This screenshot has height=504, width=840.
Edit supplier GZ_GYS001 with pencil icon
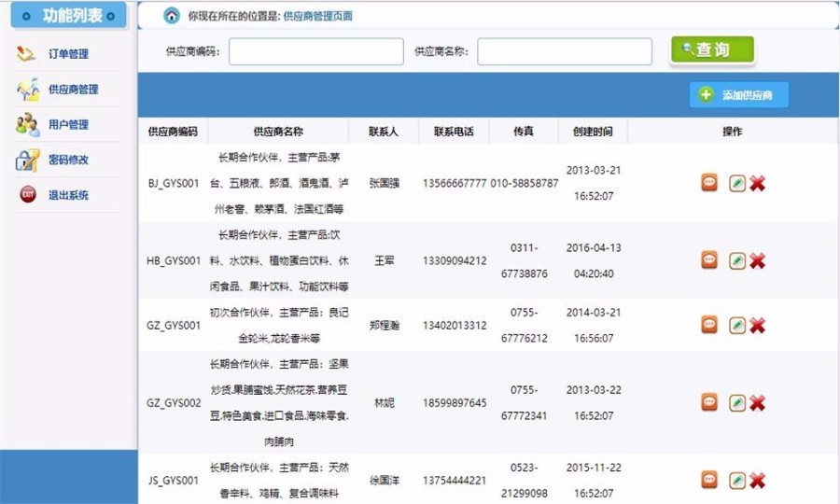click(737, 325)
